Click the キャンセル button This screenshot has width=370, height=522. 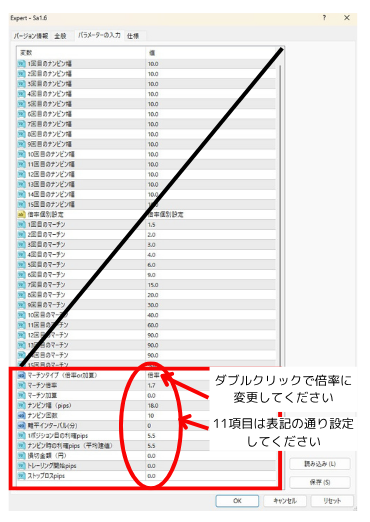pos(285,501)
